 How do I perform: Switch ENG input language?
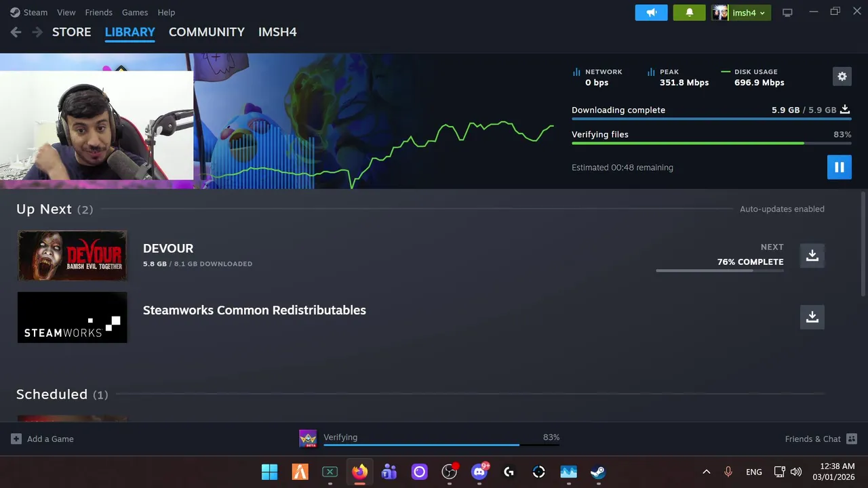coord(753,472)
